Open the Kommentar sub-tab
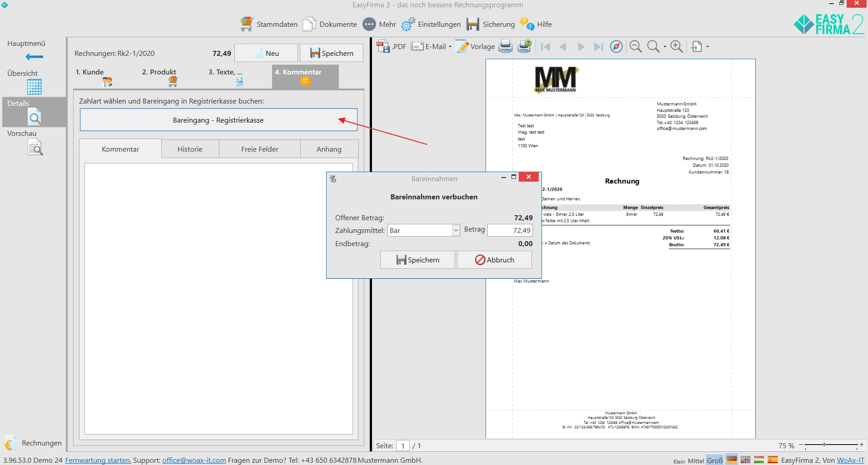Screen dimensions: 868x465 point(120,149)
